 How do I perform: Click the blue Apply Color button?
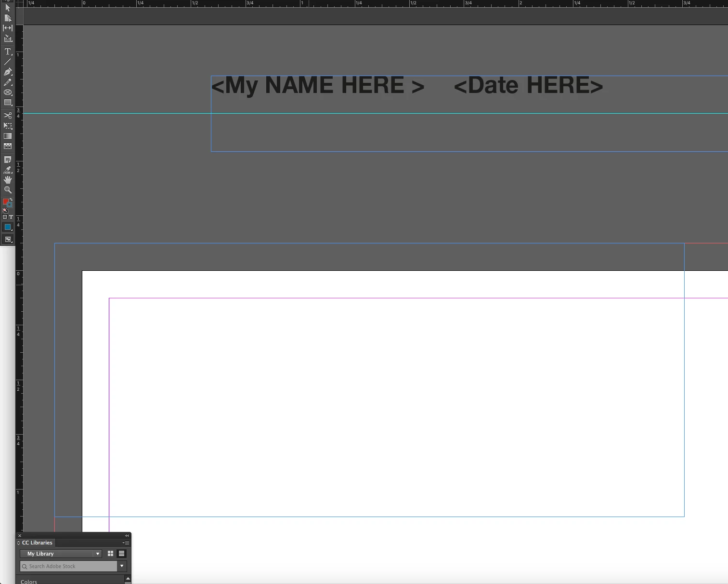point(8,227)
